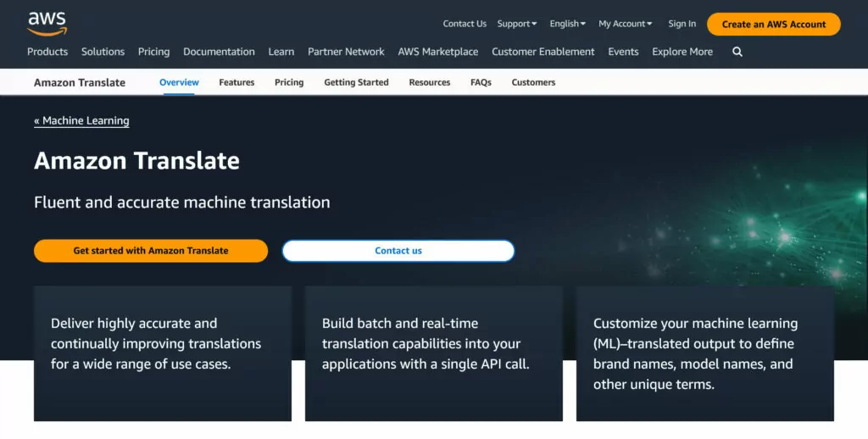Click card 'Customize your machine learning'
Viewport: 868px width, 439px height.
point(704,353)
